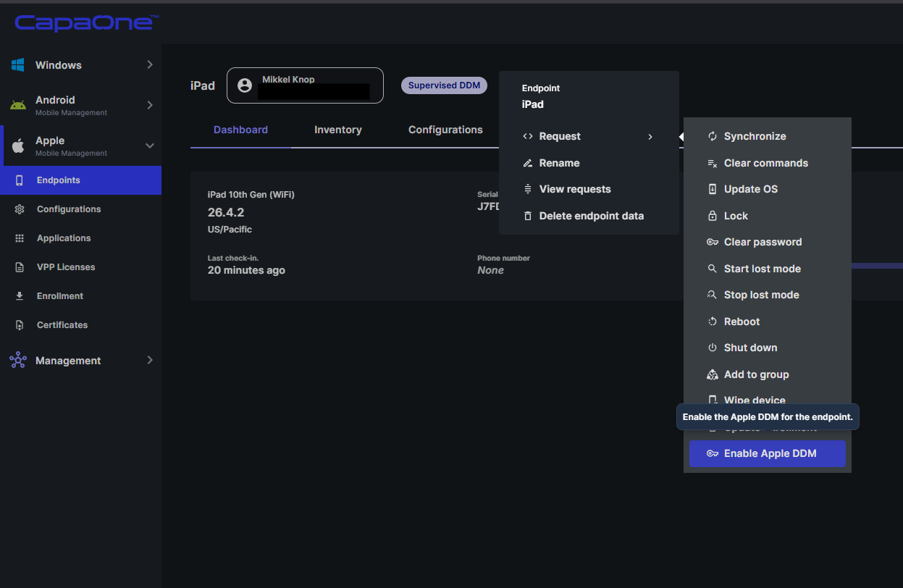The image size is (903, 588).
Task: Switch to the Inventory tab
Action: 338,130
